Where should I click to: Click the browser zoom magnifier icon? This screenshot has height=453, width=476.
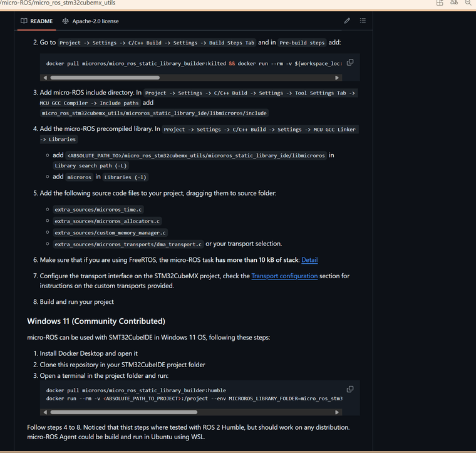468,3
